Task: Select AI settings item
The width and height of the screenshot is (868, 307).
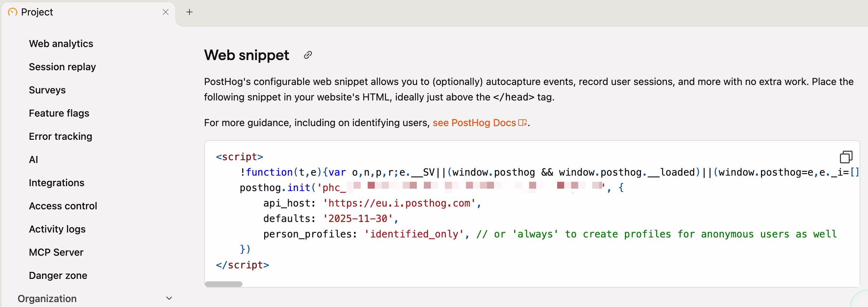Action: click(x=34, y=159)
